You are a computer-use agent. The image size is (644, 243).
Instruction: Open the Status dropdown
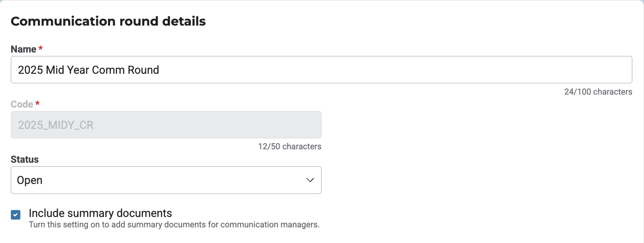pyautogui.click(x=166, y=180)
